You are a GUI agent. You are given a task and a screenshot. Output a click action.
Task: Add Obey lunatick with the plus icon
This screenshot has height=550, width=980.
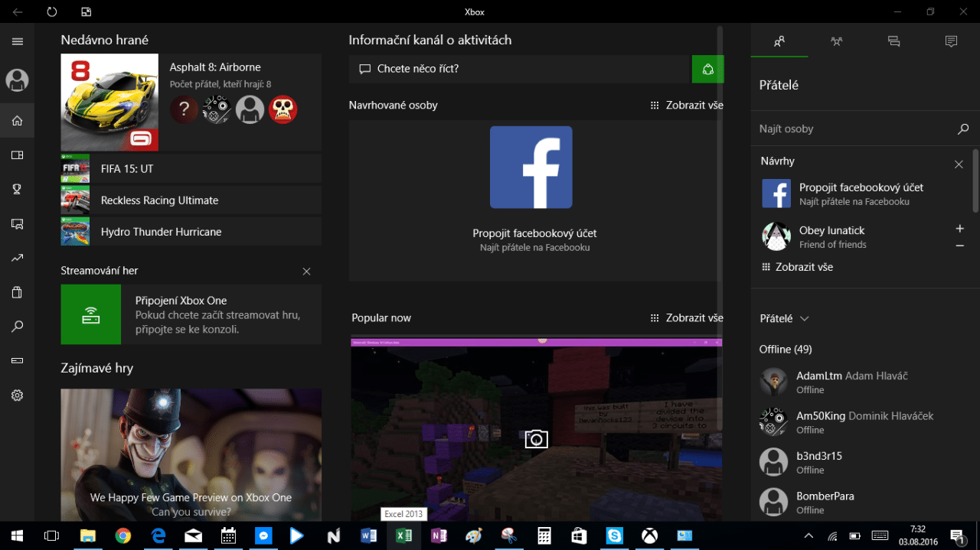click(960, 229)
